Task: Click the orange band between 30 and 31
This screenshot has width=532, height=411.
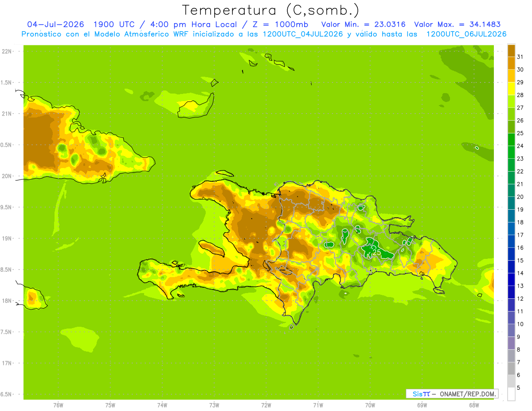Action: 511,63
